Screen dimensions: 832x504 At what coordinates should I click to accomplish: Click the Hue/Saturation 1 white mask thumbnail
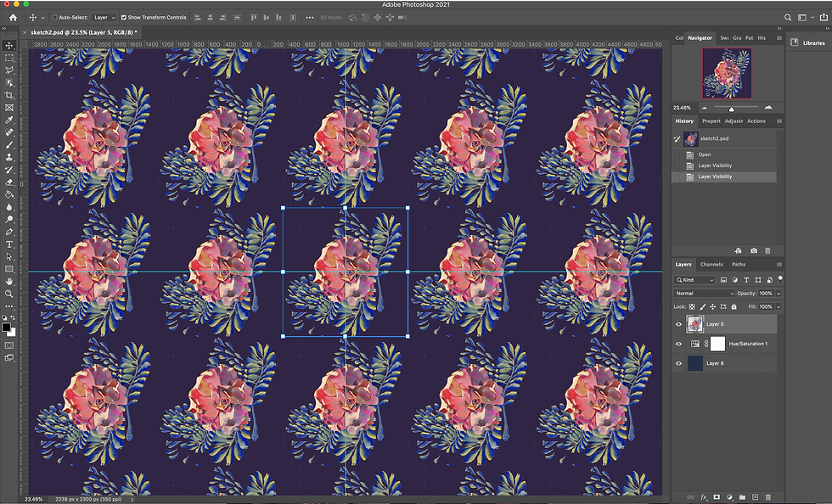pyautogui.click(x=717, y=344)
